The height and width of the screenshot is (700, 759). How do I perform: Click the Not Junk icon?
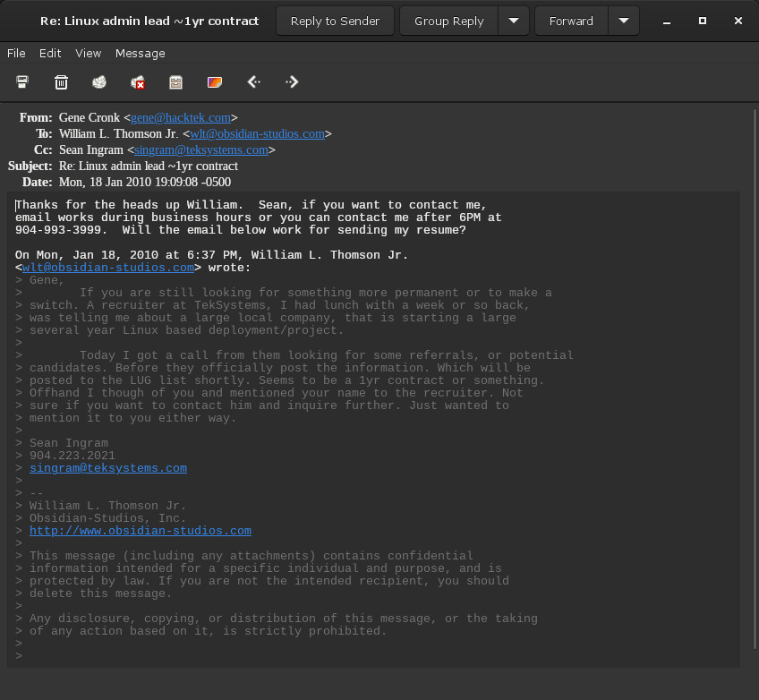point(138,82)
